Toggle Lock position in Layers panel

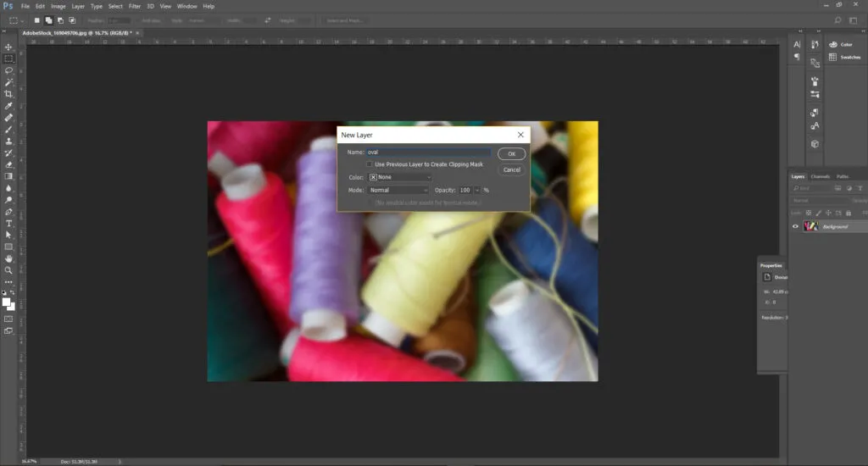point(829,213)
